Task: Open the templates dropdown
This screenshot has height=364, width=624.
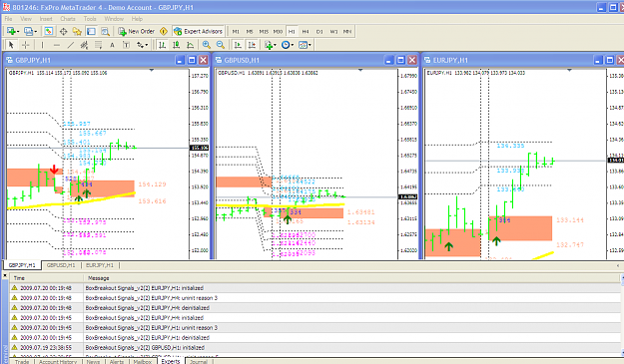Action: 305,45
